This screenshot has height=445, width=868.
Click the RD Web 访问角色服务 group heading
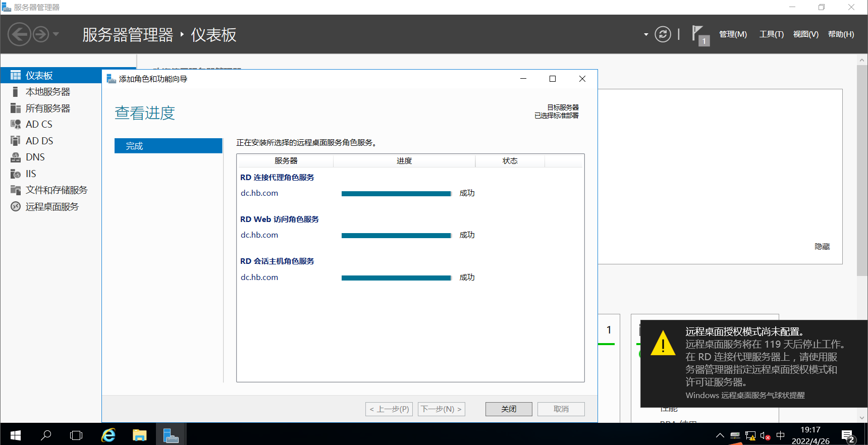[x=280, y=219]
